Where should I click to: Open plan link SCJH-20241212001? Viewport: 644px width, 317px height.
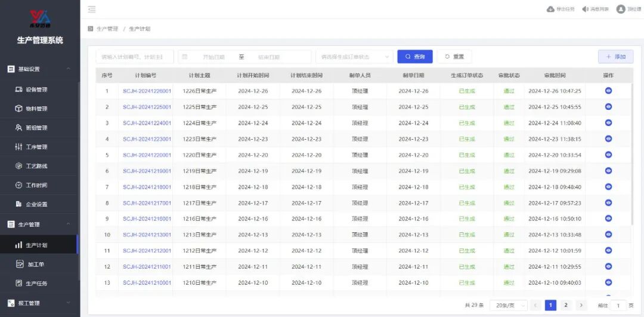coord(147,251)
